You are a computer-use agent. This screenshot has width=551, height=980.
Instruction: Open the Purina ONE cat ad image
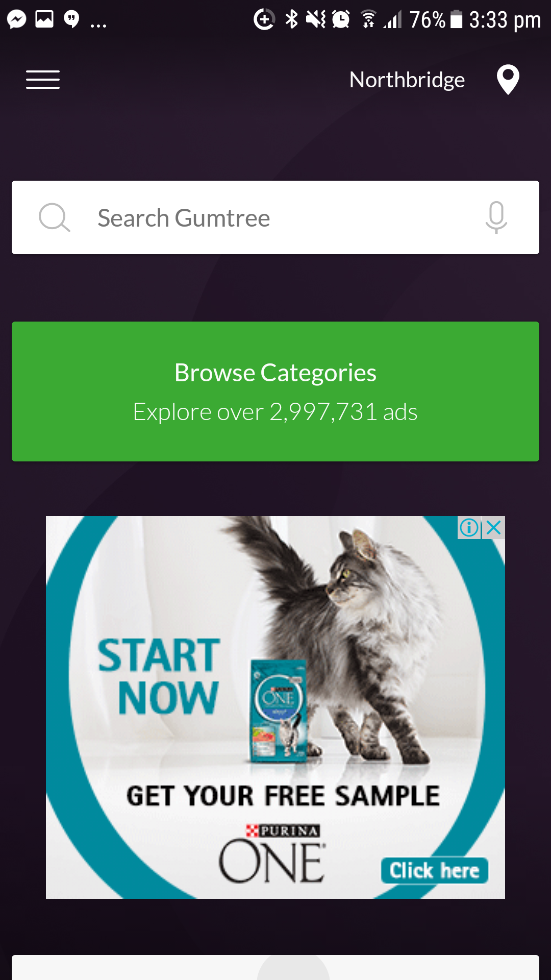(x=275, y=707)
